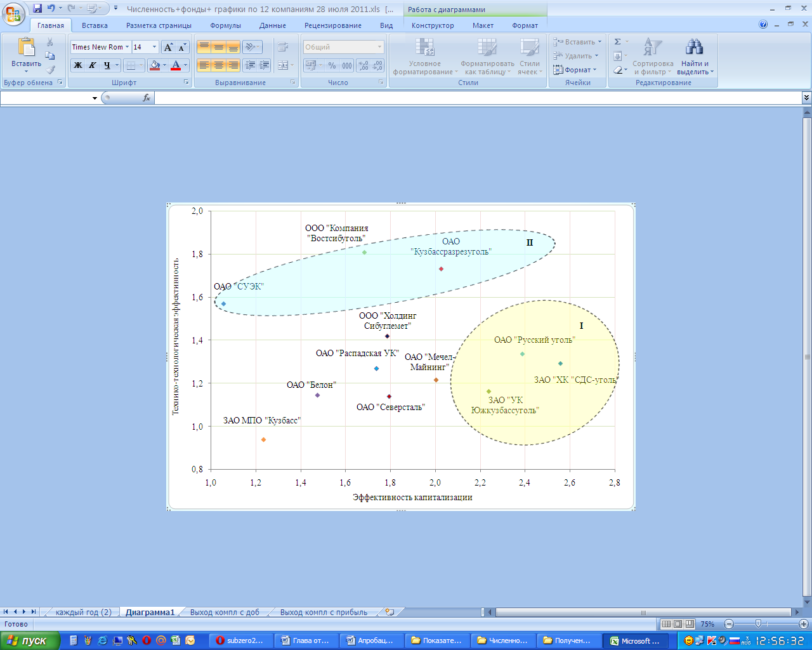812x650 pixels.
Task: Toggle underline (Ч) formatting
Action: 107,65
